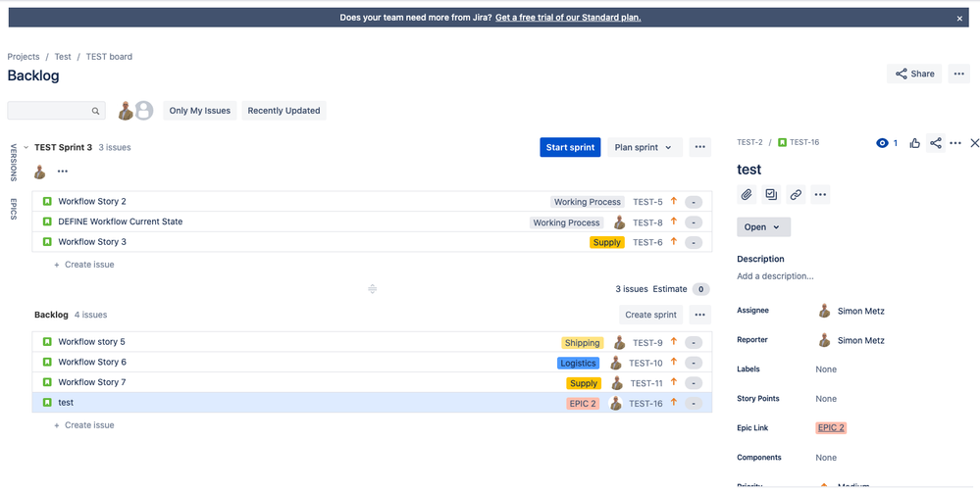Create issue in TEST Sprint 3
980x492 pixels.
[84, 264]
